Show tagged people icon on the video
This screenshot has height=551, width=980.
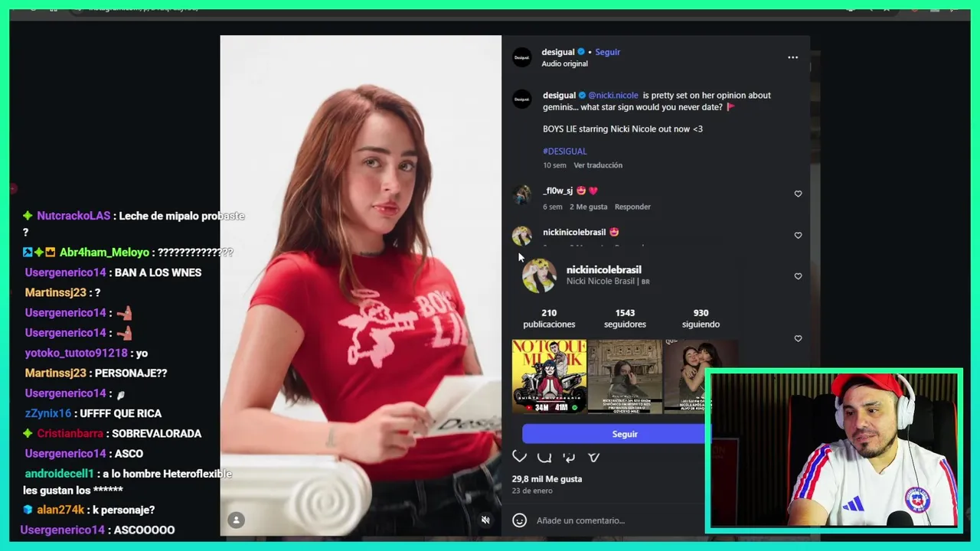[x=237, y=520]
